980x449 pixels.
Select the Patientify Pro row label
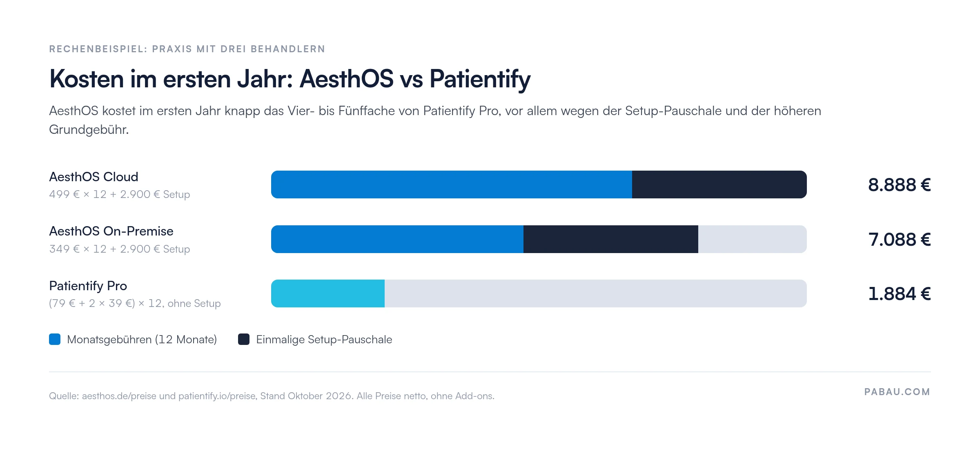[x=88, y=286]
